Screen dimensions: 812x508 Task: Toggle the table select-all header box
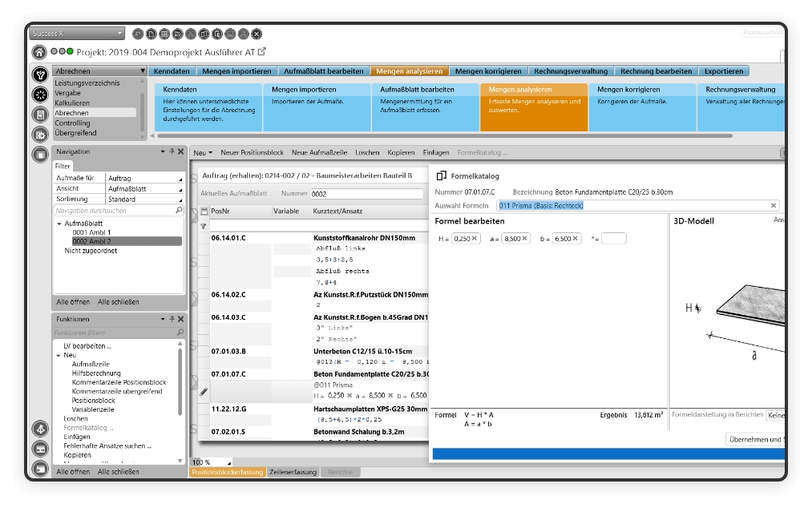coord(204,212)
